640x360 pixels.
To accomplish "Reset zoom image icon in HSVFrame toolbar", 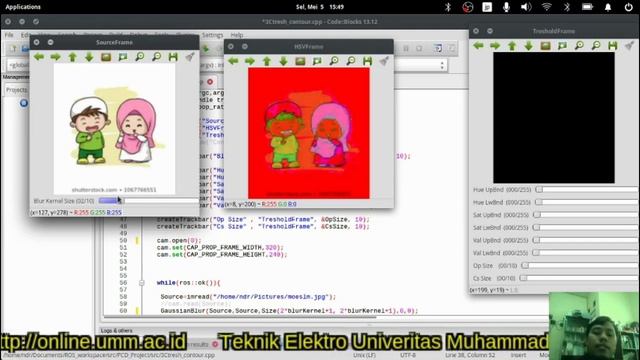I will pyautogui.click(x=300, y=61).
